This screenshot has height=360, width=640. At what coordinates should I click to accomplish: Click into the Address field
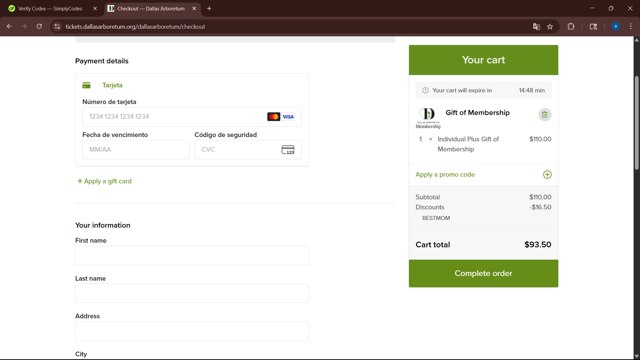[x=192, y=331]
